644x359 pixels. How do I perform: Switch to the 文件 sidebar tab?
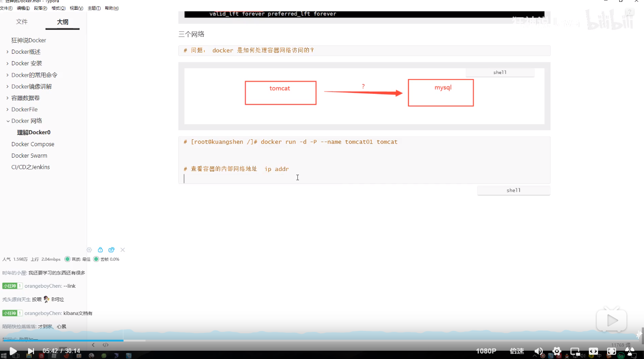[x=22, y=22]
